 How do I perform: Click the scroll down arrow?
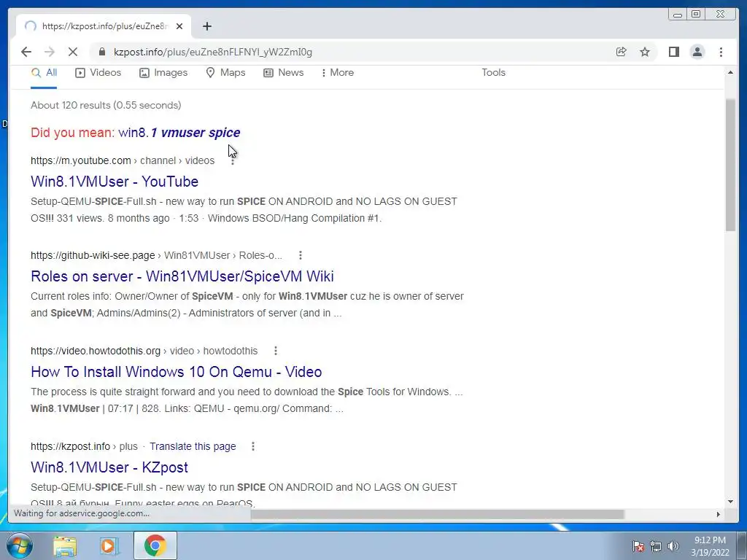click(730, 502)
